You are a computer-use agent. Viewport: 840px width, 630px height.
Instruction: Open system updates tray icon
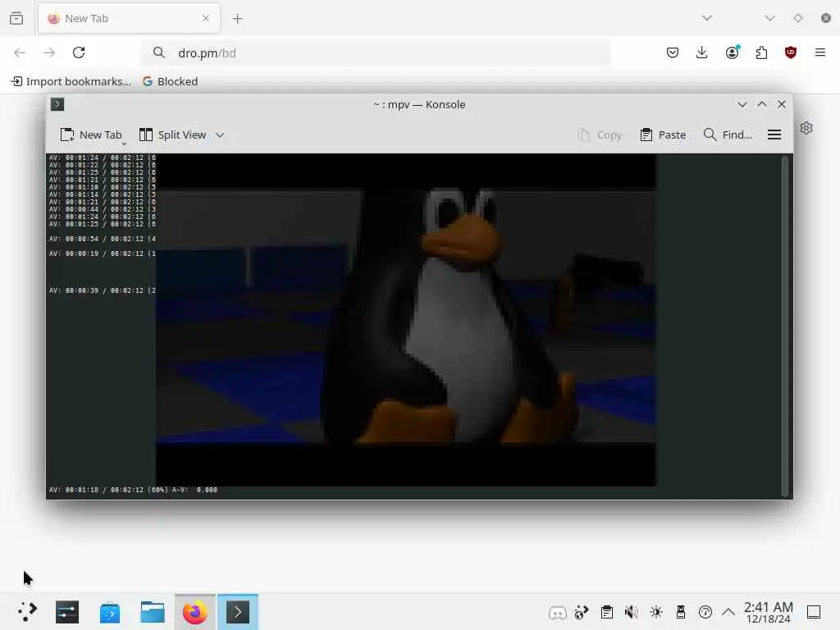pos(705,612)
